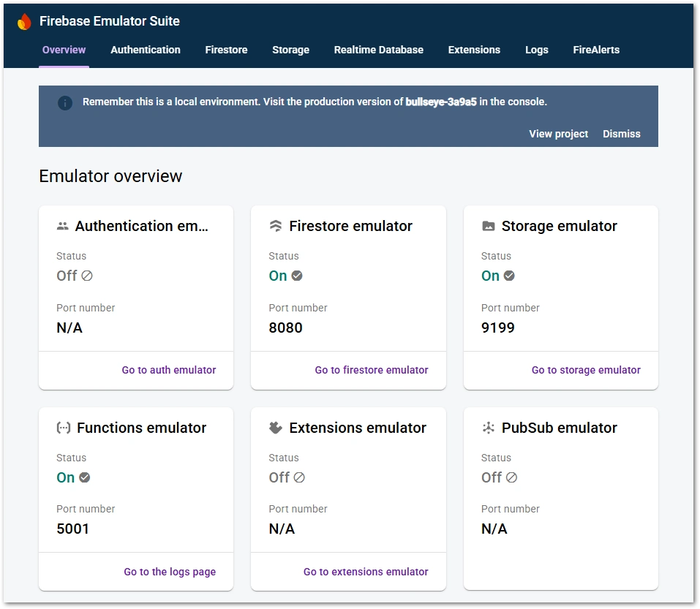Click the Off status text in Authentication card
Screen dimensions: 700x609
pyautogui.click(x=67, y=276)
